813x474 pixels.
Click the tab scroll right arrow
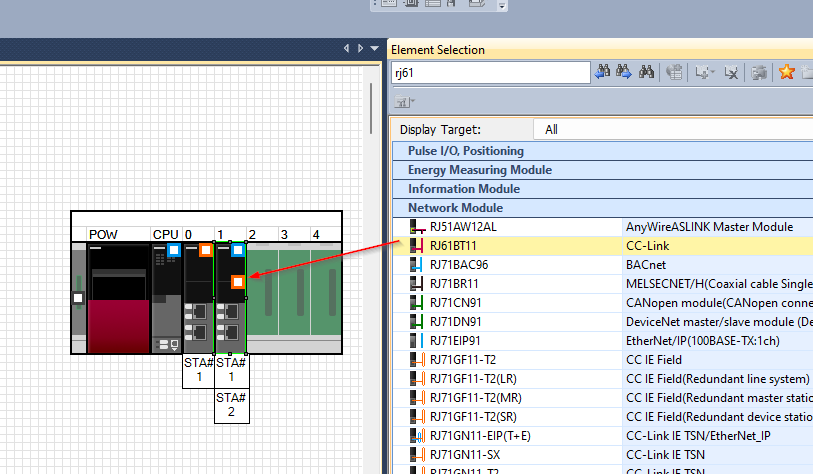360,48
